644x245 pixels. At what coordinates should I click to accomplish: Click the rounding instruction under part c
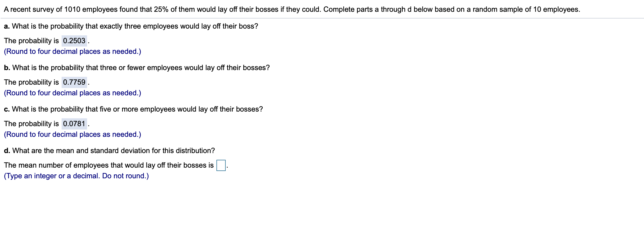pyautogui.click(x=72, y=134)
